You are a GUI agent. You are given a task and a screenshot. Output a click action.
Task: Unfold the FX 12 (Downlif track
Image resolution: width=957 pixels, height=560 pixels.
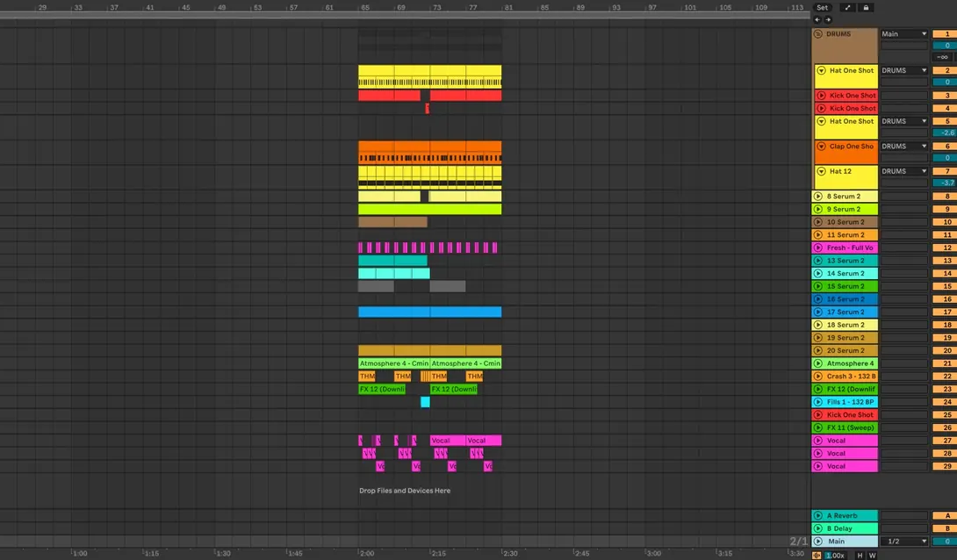coord(818,389)
